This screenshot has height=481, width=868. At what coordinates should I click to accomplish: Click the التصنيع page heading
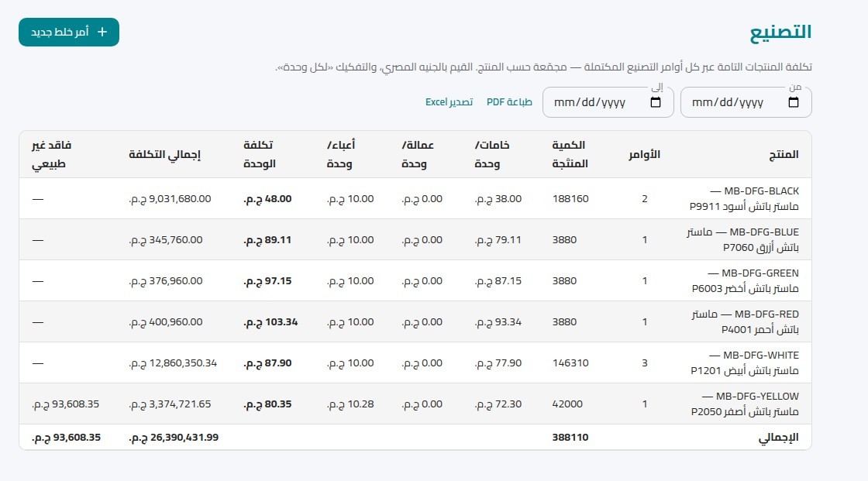pyautogui.click(x=780, y=32)
